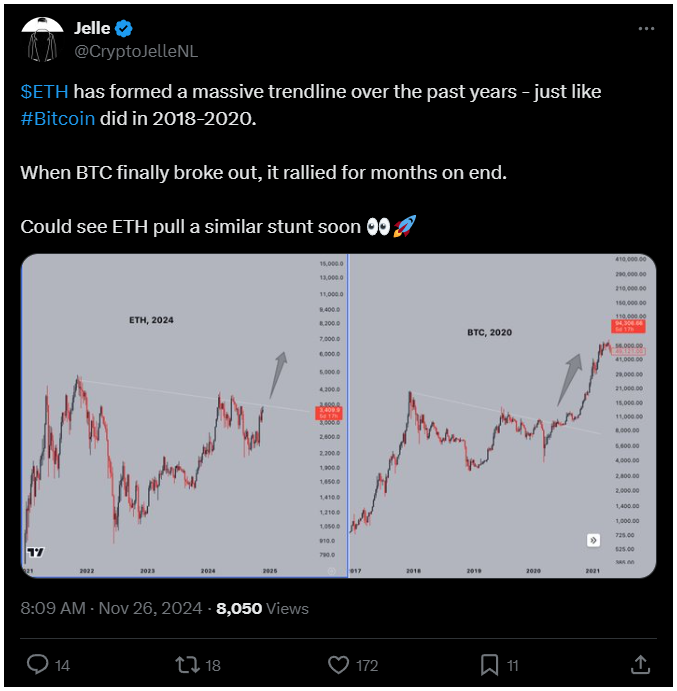Click the double-arrow button in BTC chart

click(x=593, y=540)
